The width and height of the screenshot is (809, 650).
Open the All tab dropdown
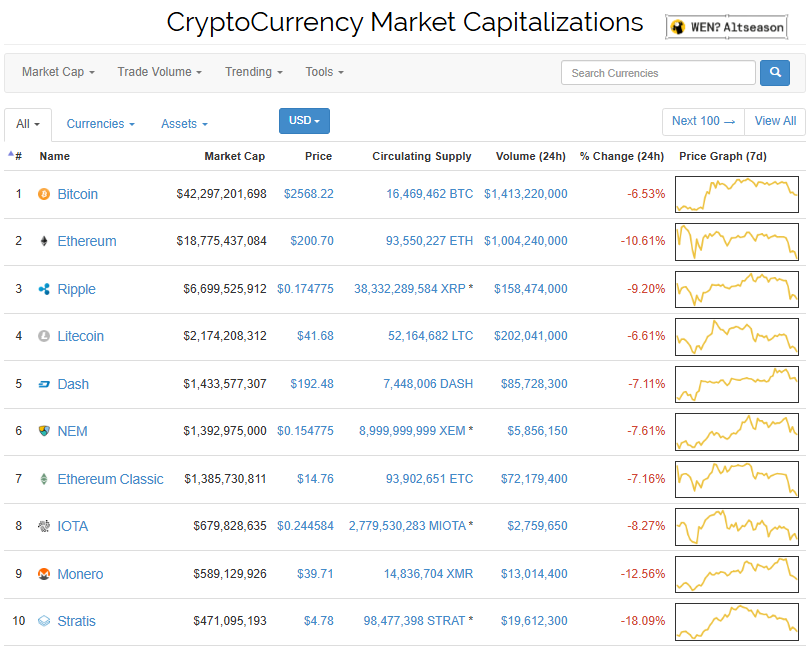(x=28, y=124)
